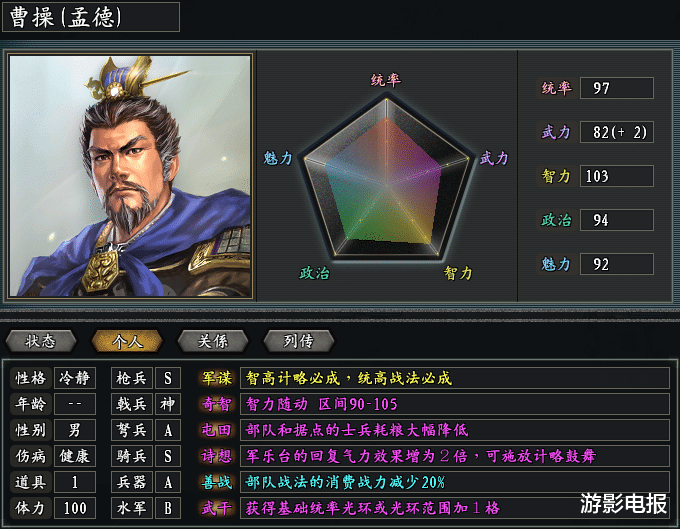This screenshot has width=680, height=529.
Task: Select the 性格 field showing 冷静
Action: pyautogui.click(x=76, y=378)
